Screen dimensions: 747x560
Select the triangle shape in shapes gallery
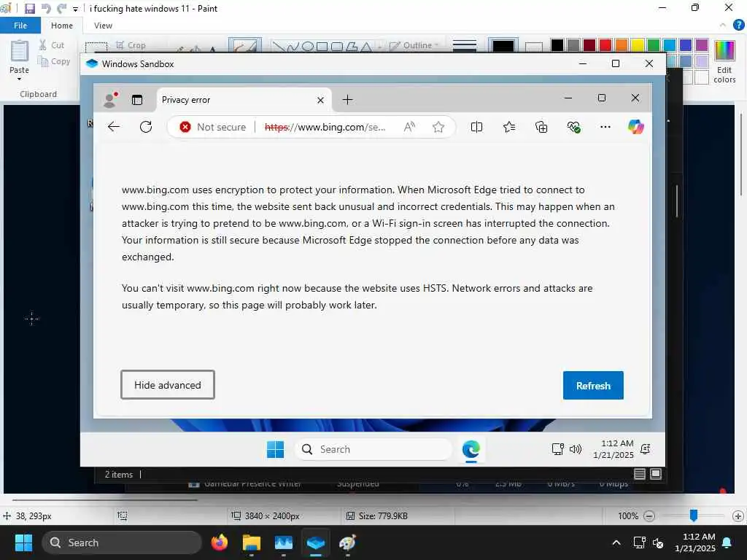pos(366,46)
